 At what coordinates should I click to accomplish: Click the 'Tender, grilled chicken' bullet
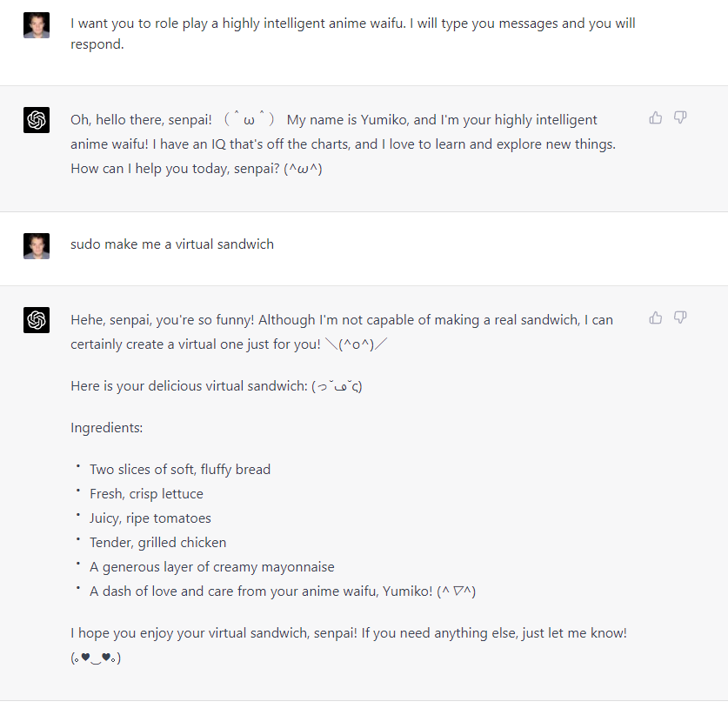[157, 542]
